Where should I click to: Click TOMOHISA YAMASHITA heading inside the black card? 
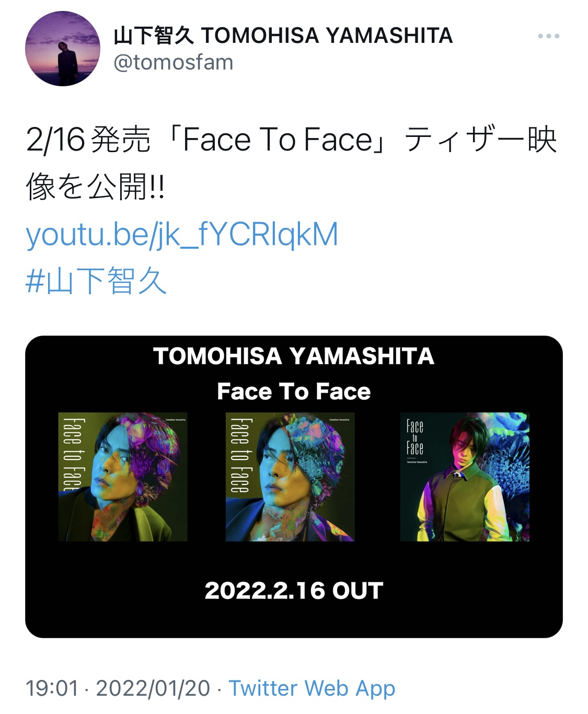(x=294, y=356)
